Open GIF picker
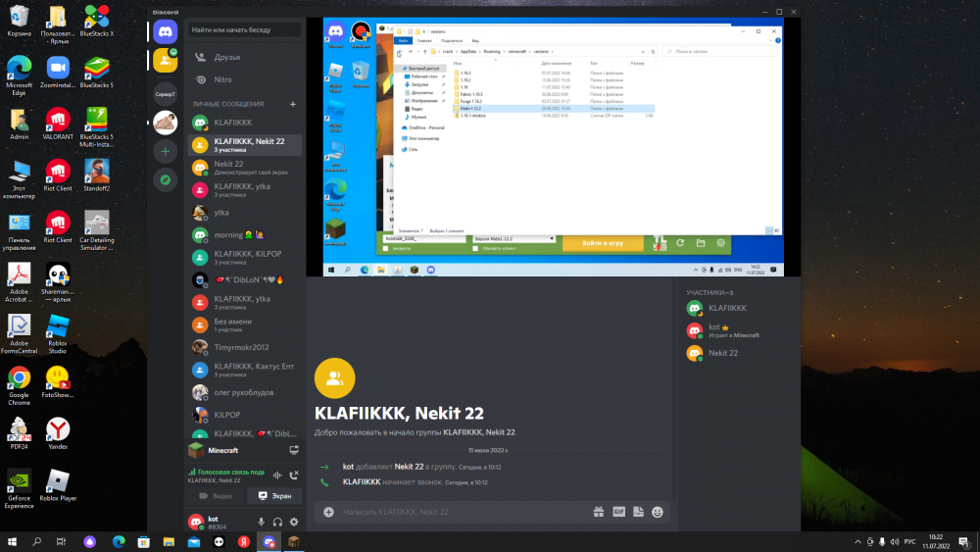The image size is (980, 552). tap(618, 512)
